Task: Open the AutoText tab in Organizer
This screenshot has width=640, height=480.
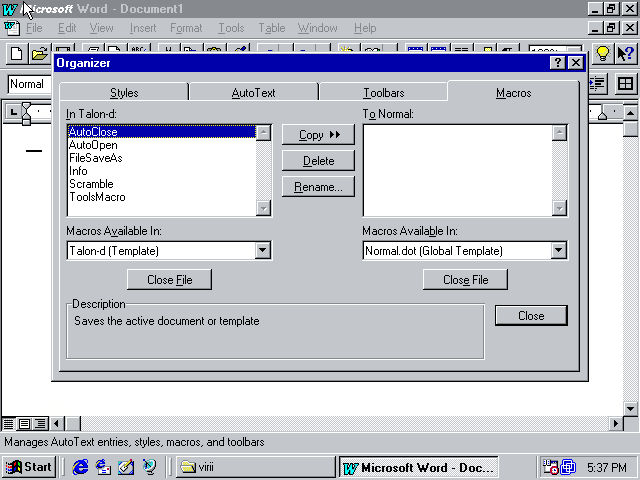Action: coord(253,93)
